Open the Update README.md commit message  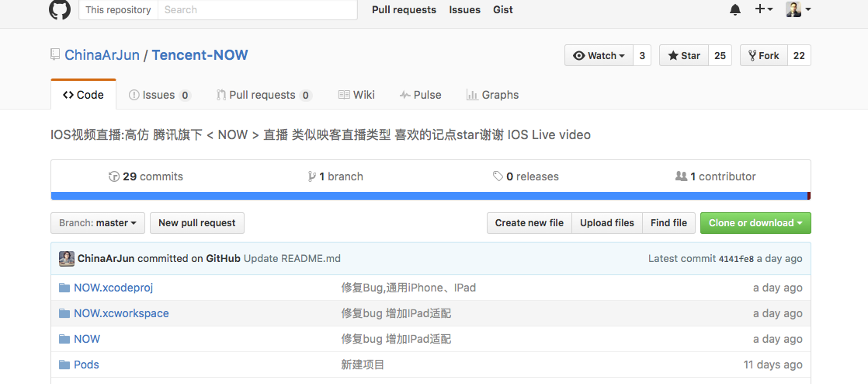(292, 258)
